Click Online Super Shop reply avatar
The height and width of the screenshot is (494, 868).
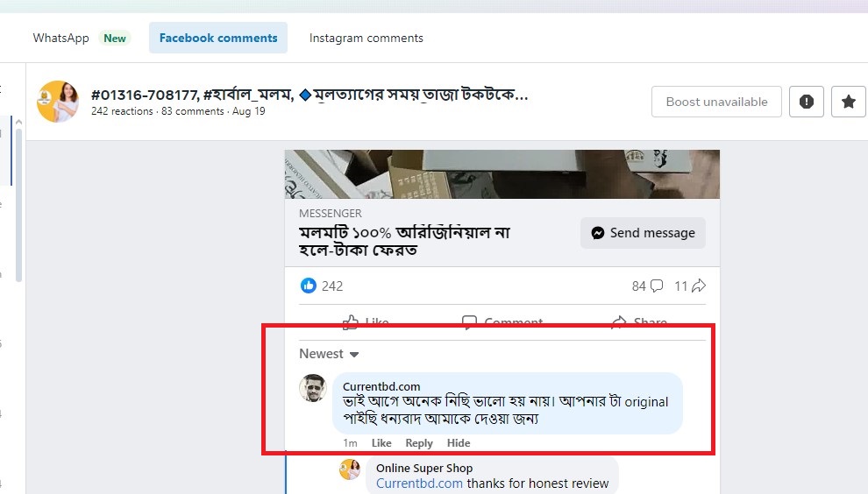(350, 469)
